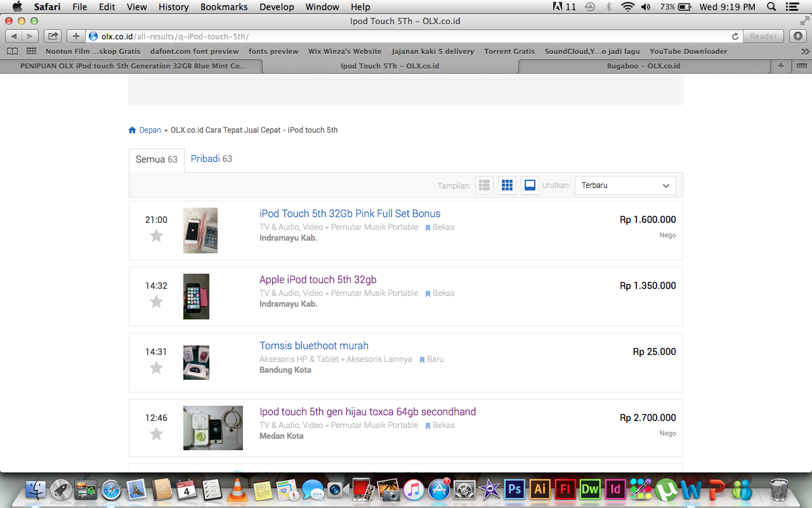Show all tabs button
The image size is (812, 508).
coord(801,66)
